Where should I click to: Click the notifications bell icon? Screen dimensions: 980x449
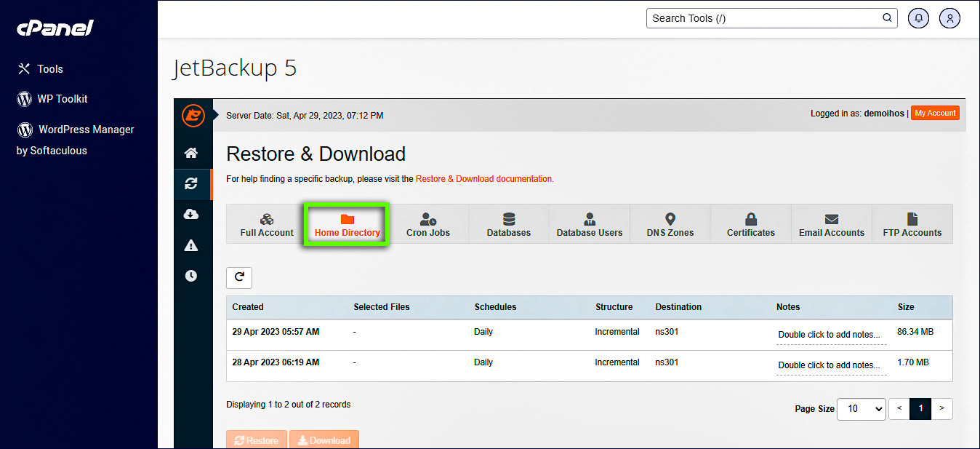(x=918, y=17)
